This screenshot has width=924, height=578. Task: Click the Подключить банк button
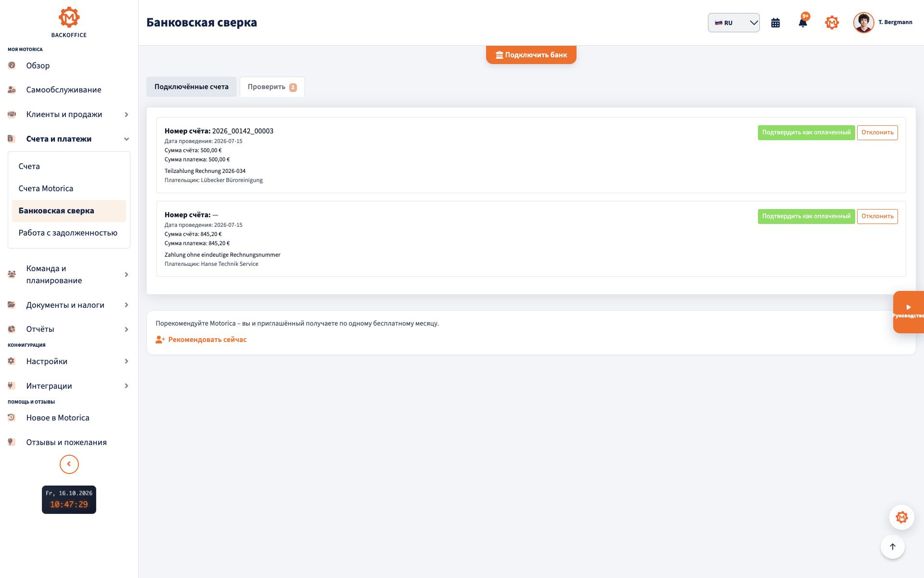[531, 54]
